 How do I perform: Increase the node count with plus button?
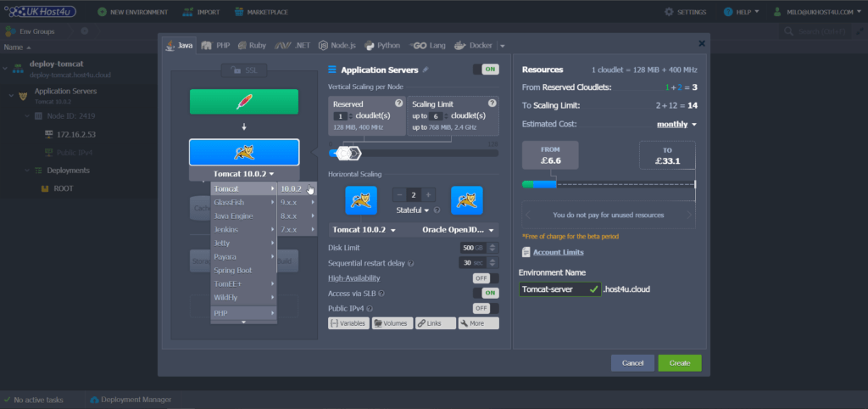428,194
